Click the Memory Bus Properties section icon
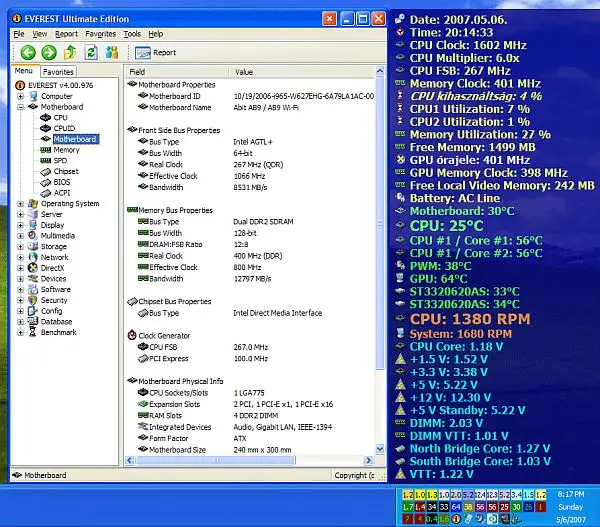This screenshot has height=527, width=600. 132,210
